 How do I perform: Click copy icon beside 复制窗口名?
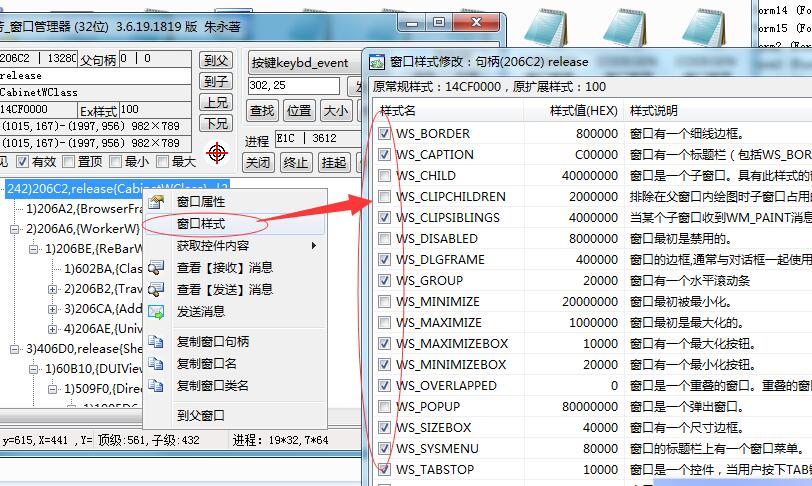tap(156, 364)
